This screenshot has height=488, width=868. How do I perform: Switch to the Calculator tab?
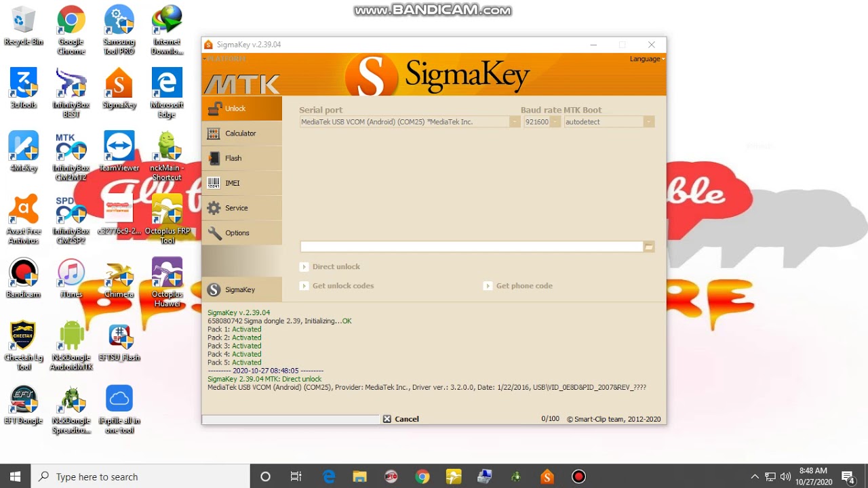tap(241, 134)
